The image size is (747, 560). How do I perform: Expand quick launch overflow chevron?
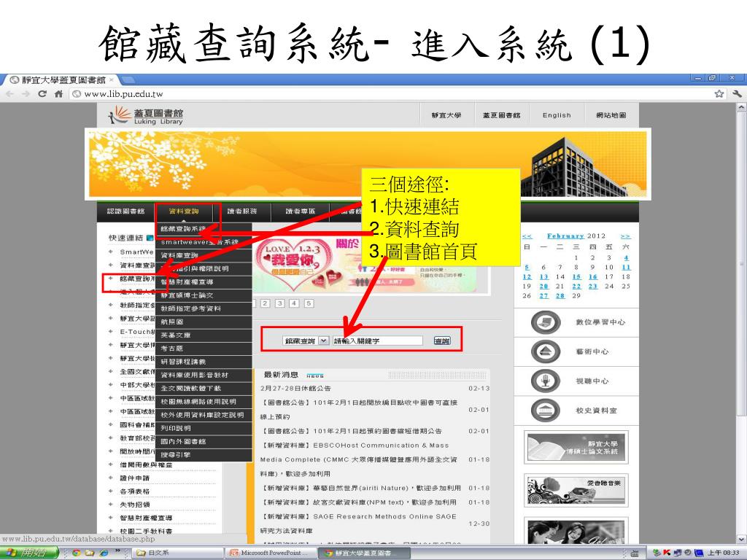click(117, 551)
